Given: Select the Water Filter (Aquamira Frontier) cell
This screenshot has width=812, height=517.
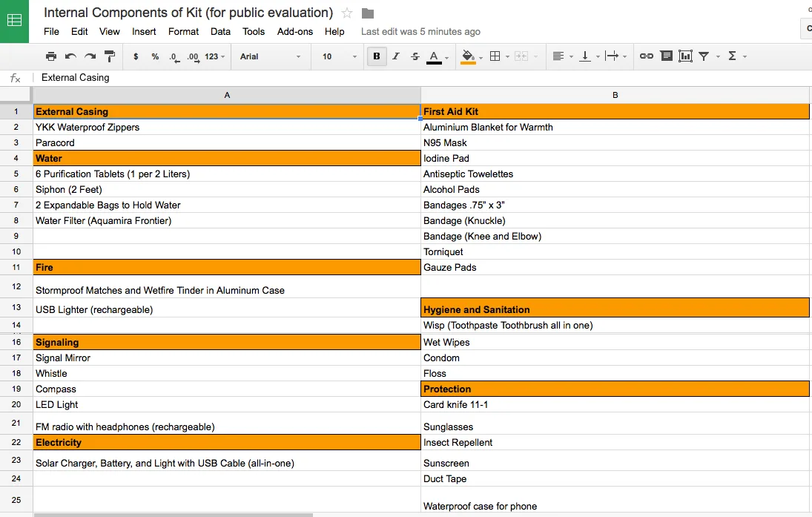Looking at the screenshot, I should click(227, 221).
